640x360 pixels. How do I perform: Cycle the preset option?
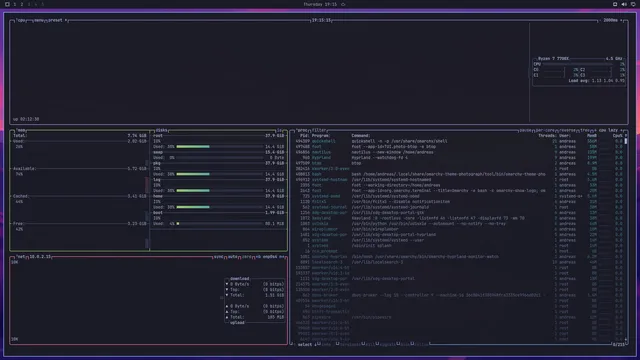click(57, 20)
